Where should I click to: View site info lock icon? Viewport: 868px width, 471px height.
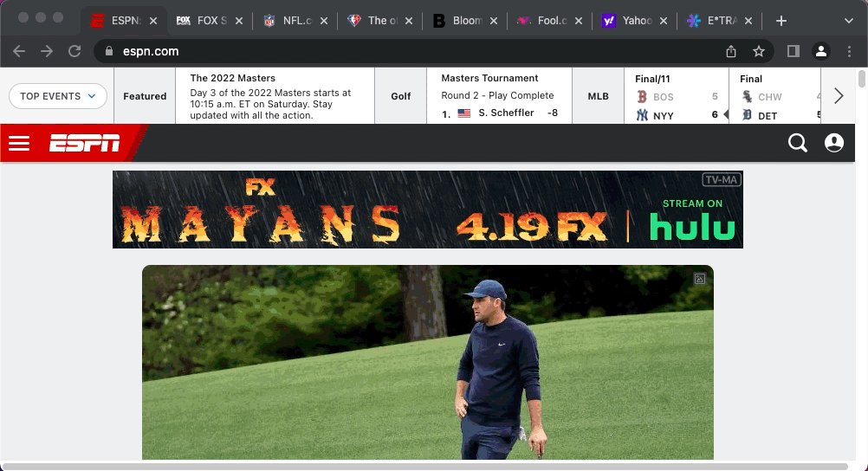point(109,51)
